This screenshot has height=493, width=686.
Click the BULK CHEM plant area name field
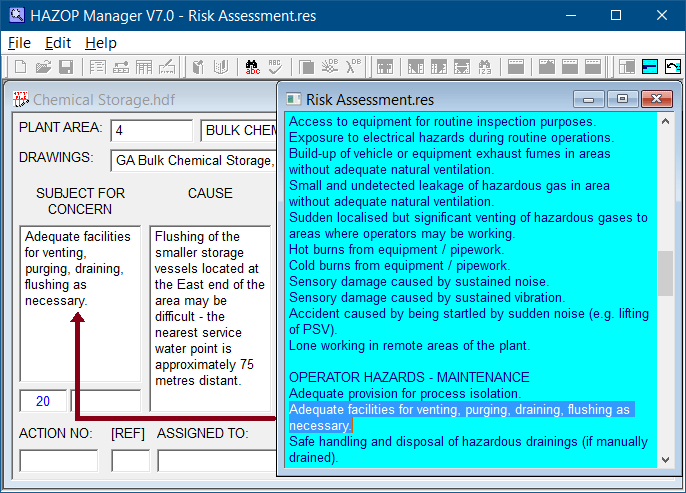239,130
